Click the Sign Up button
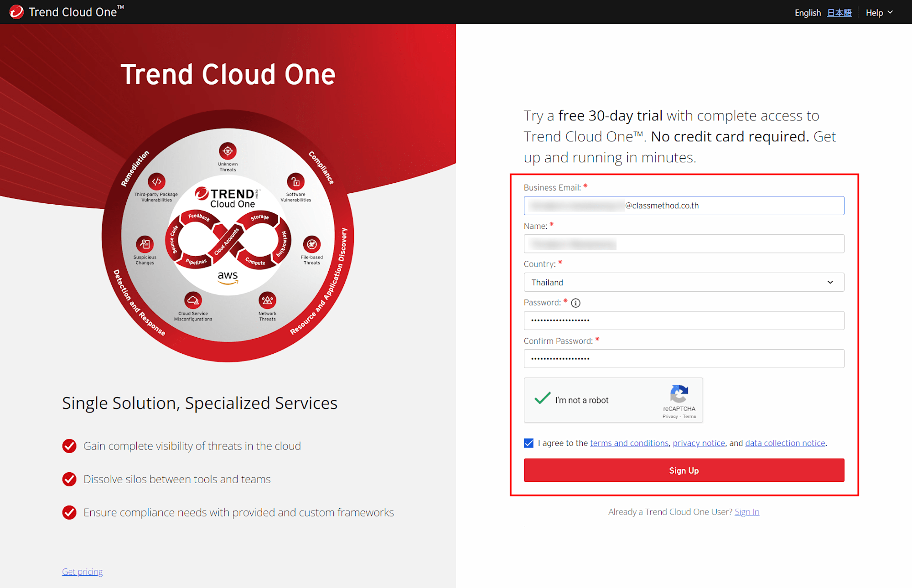 click(684, 470)
